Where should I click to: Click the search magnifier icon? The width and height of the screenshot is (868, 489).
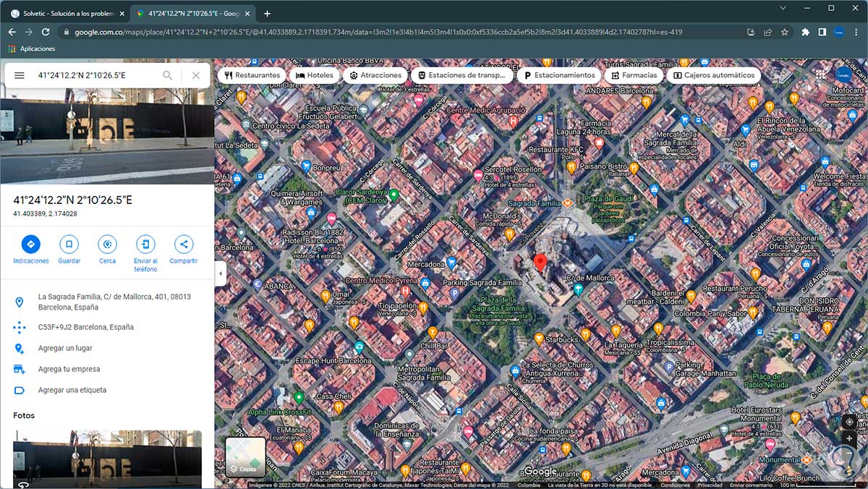(168, 75)
